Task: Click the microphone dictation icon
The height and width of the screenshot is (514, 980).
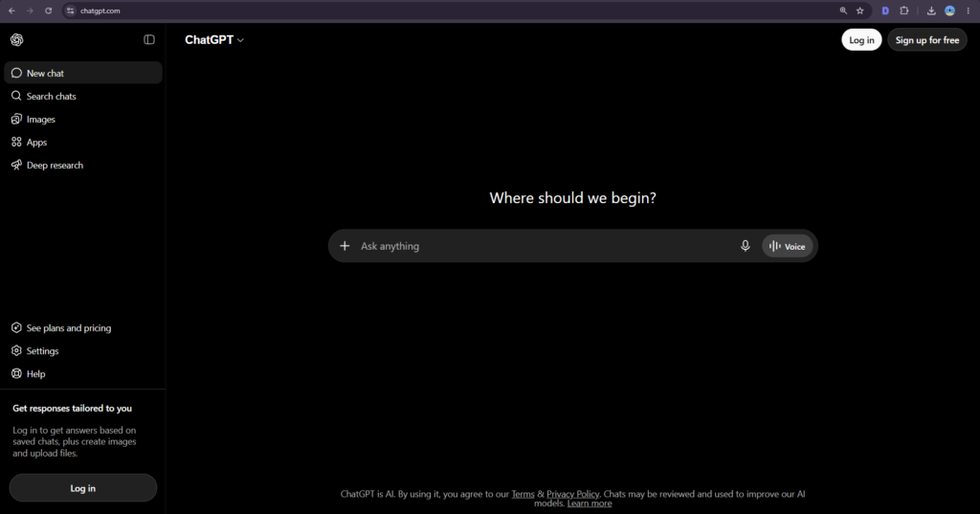Action: coord(745,246)
